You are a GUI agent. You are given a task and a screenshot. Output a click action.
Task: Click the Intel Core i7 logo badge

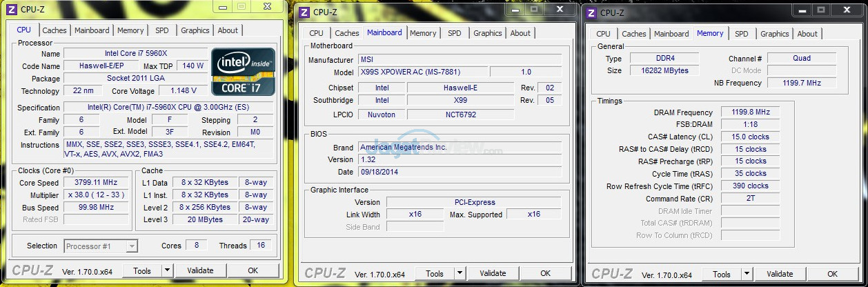pos(243,71)
